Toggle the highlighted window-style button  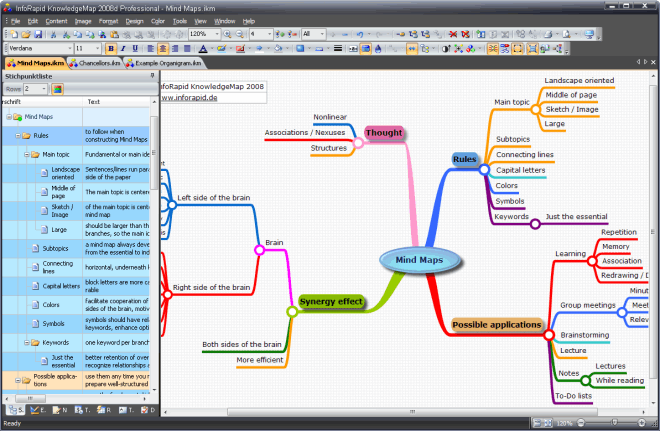pos(365,49)
